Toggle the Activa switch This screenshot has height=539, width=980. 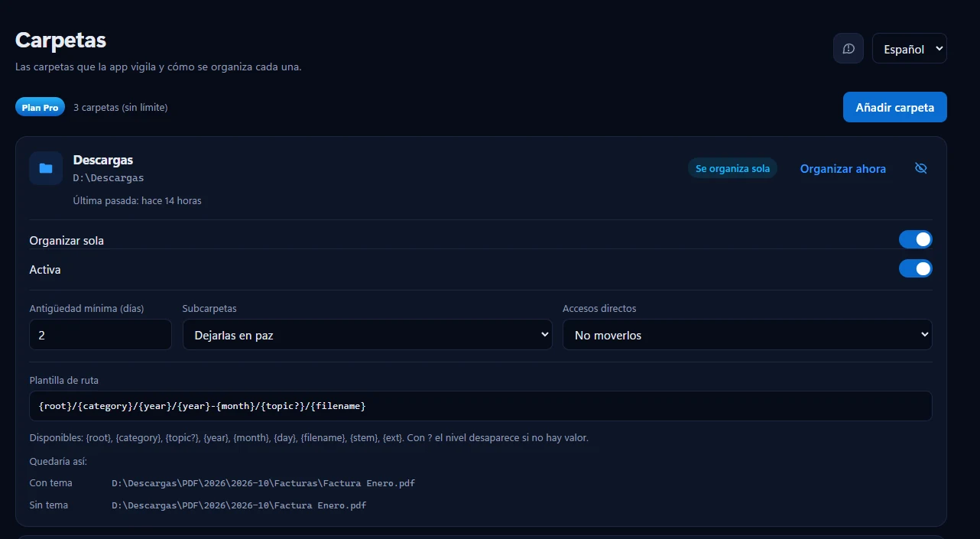coord(916,268)
